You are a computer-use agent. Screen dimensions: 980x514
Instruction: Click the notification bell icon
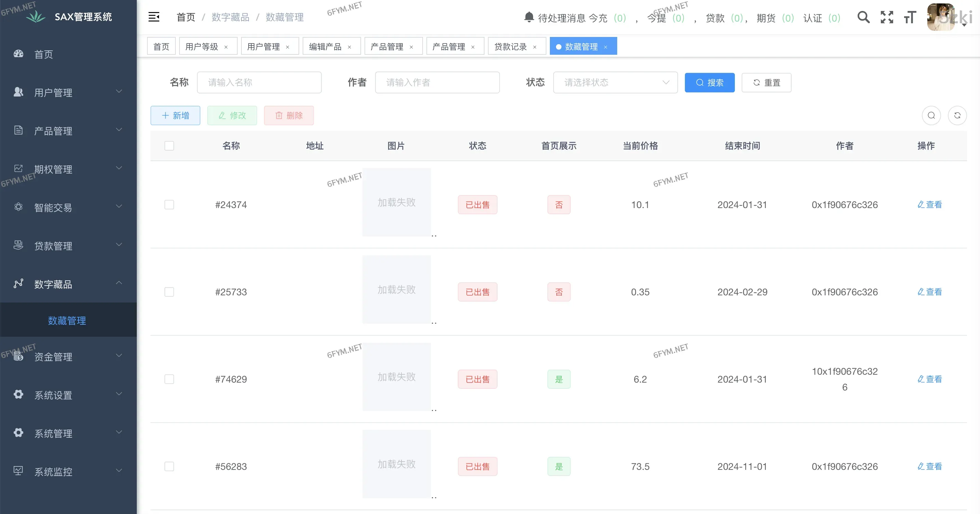pyautogui.click(x=529, y=17)
